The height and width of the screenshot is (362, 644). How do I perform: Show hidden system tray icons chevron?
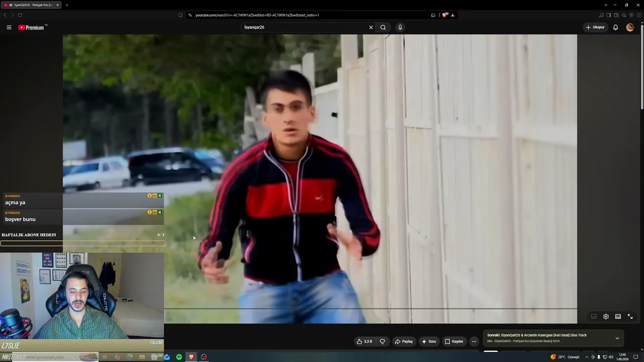[586, 357]
